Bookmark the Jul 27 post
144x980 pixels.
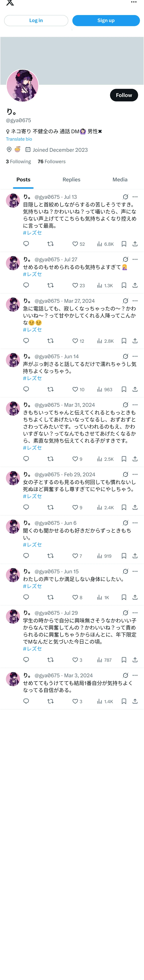[124, 285]
